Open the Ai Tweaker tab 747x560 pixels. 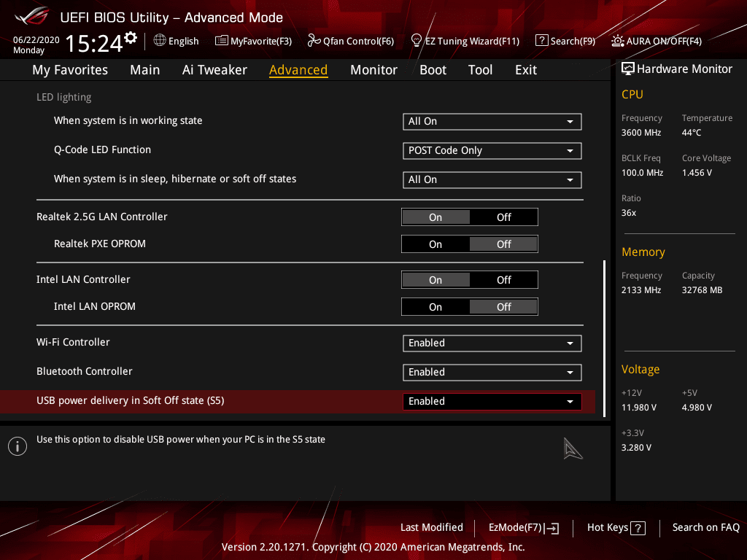pyautogui.click(x=214, y=70)
